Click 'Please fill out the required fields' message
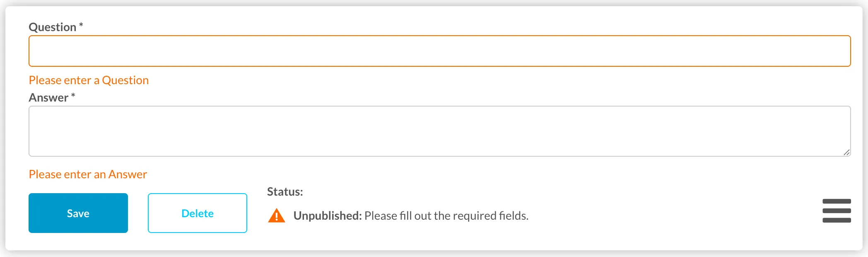 tap(446, 216)
